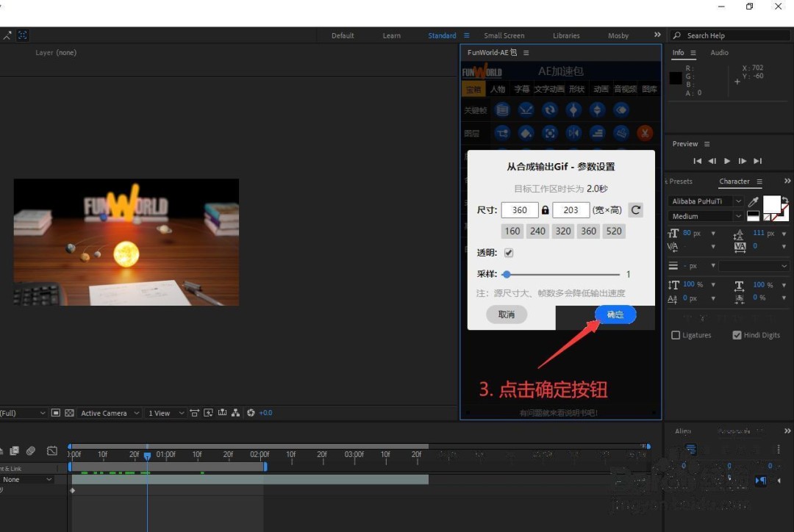
Task: Switch to the 形状 tab
Action: click(577, 89)
